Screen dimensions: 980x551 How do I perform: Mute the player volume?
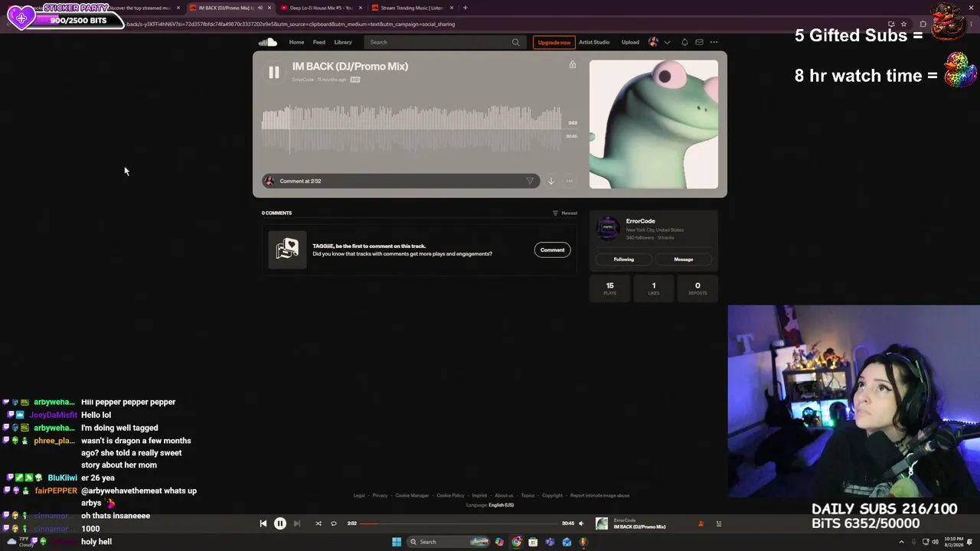[x=581, y=523]
